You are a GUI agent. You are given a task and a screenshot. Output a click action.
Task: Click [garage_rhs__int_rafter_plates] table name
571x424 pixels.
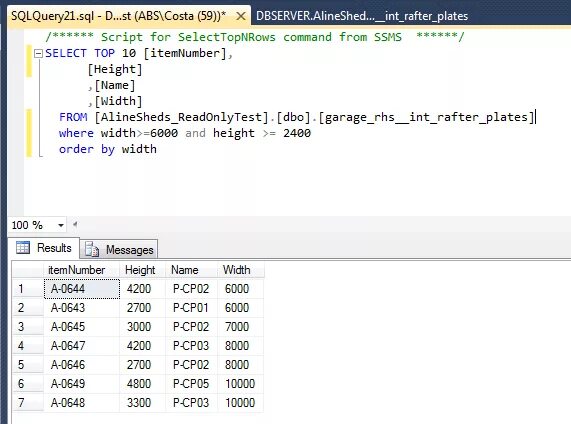[x=426, y=117]
